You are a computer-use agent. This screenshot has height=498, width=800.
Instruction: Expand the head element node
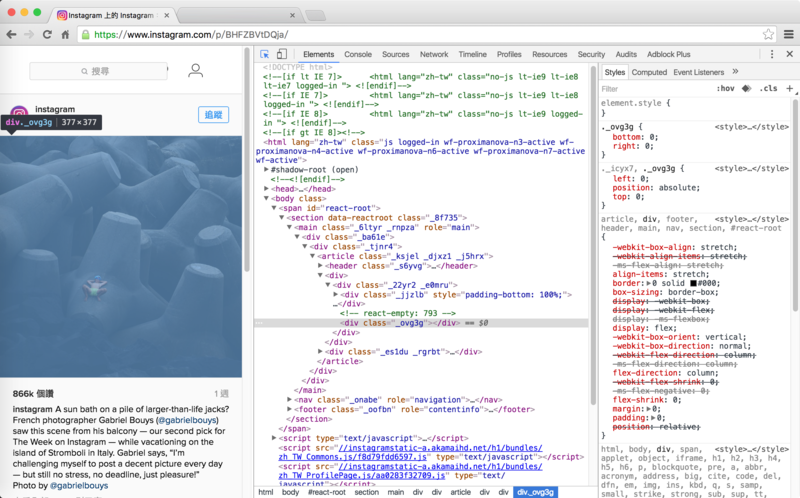point(266,189)
